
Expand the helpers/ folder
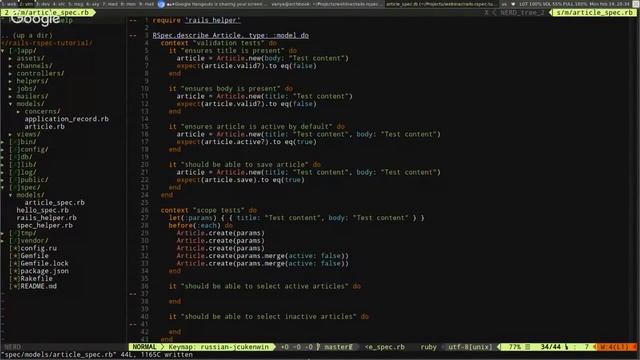[x=11, y=81]
